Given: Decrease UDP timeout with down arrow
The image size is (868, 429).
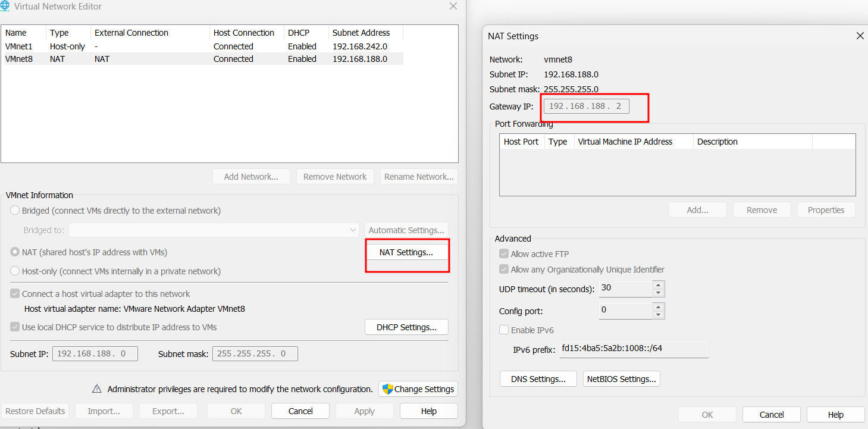Looking at the screenshot, I should [658, 293].
